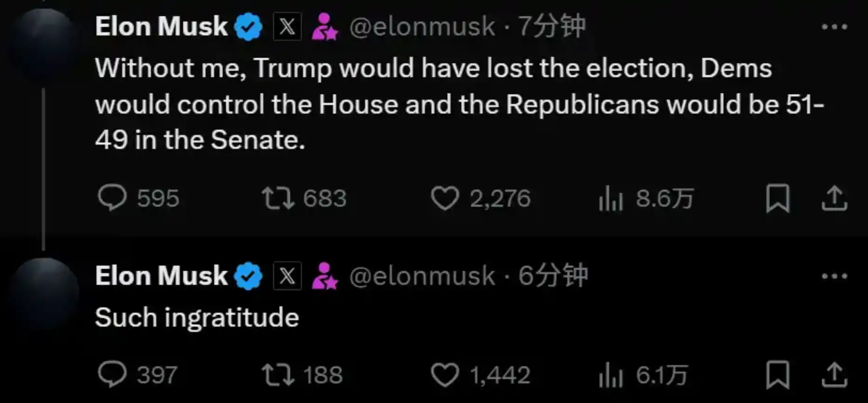Reply to the "Such ingratitude" tweet
The image size is (868, 403).
coord(112,375)
